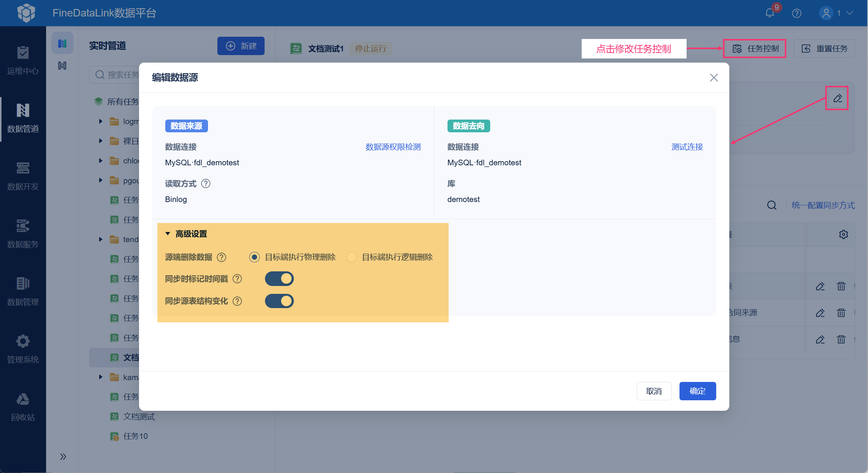Click the delete trash icon in 合同来源 row

841,313
